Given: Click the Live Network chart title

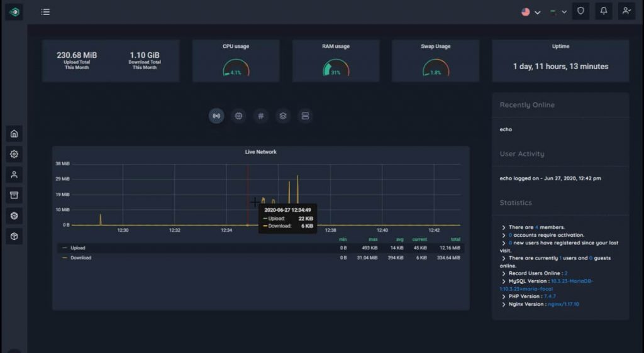Looking at the screenshot, I should 261,152.
